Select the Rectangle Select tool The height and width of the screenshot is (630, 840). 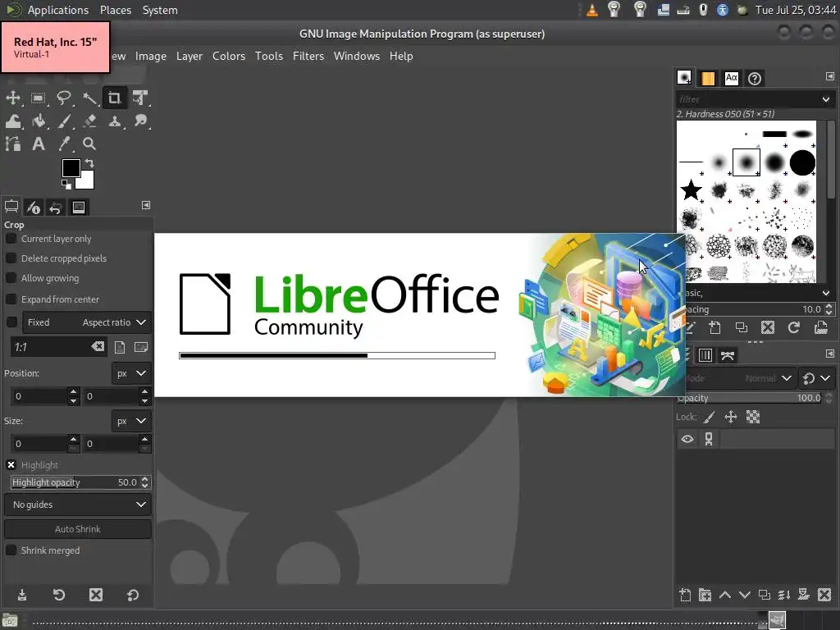[x=38, y=98]
